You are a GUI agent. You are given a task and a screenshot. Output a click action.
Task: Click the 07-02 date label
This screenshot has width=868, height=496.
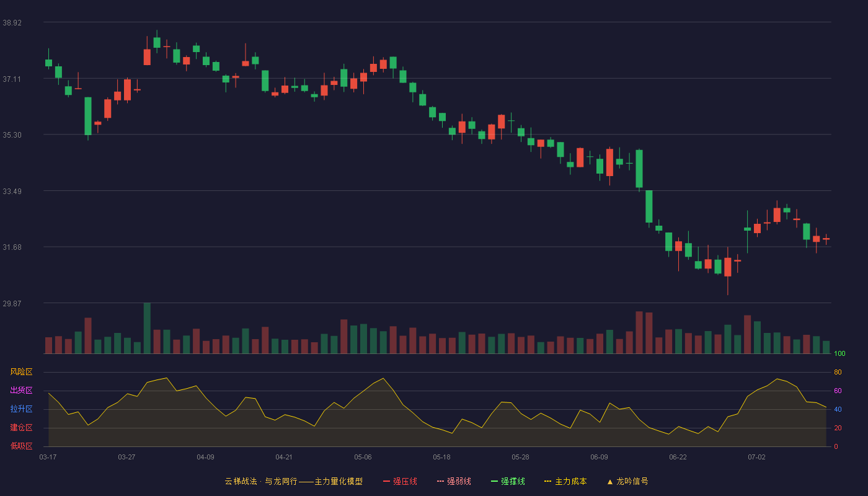tap(756, 457)
